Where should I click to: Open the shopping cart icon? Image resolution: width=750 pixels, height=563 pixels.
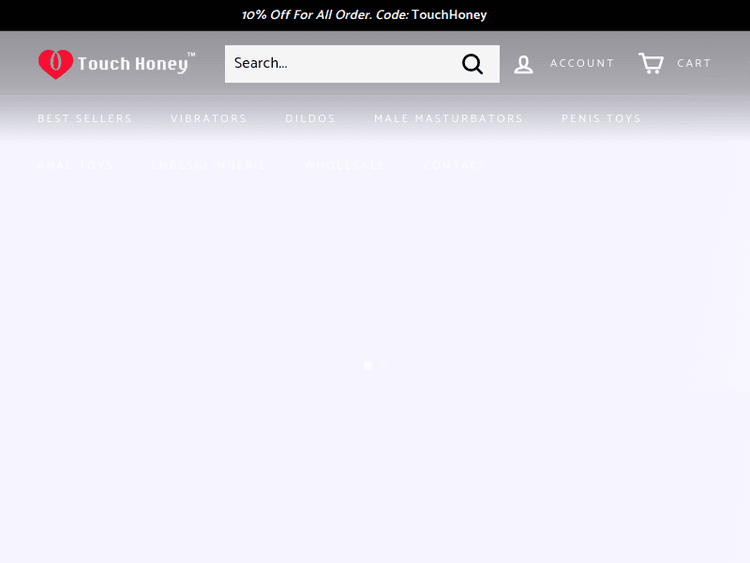click(651, 64)
